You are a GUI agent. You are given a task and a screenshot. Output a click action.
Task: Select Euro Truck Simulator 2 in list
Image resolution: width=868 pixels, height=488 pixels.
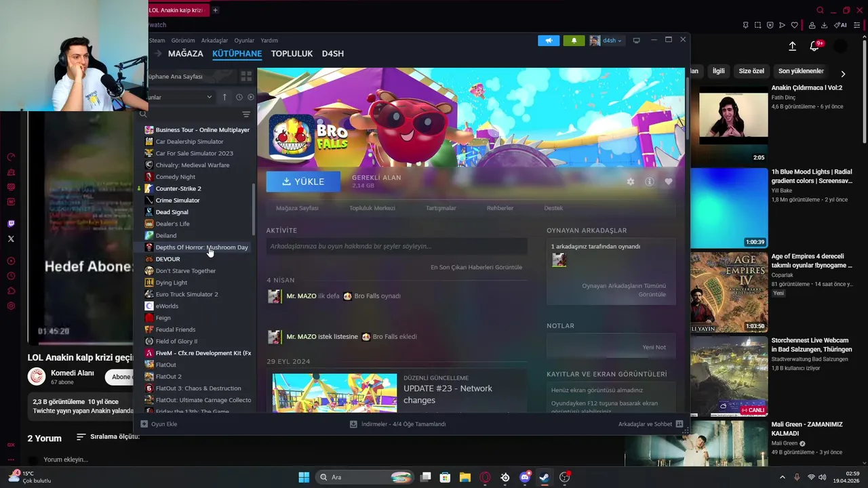pos(186,294)
